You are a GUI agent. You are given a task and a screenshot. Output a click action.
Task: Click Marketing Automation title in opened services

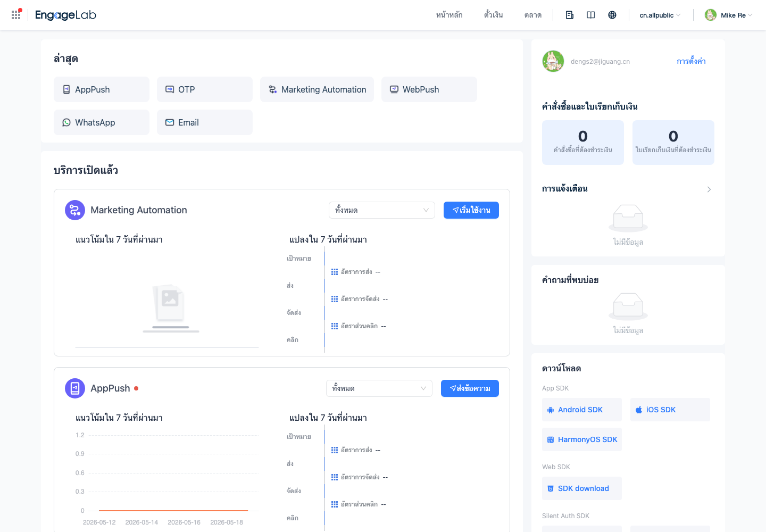click(139, 210)
